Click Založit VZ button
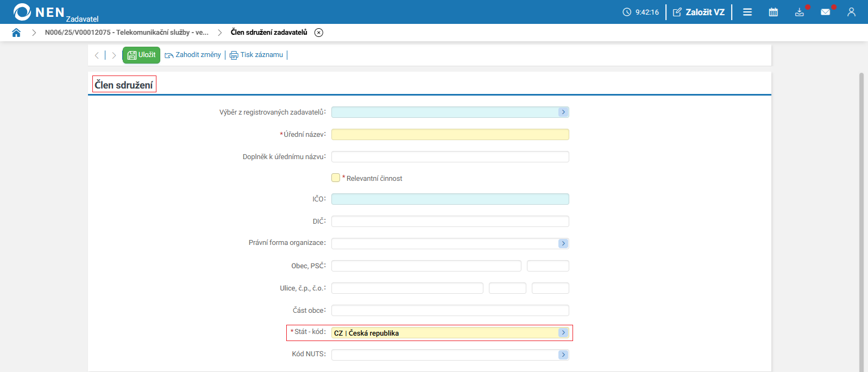This screenshot has width=868, height=372. (699, 12)
